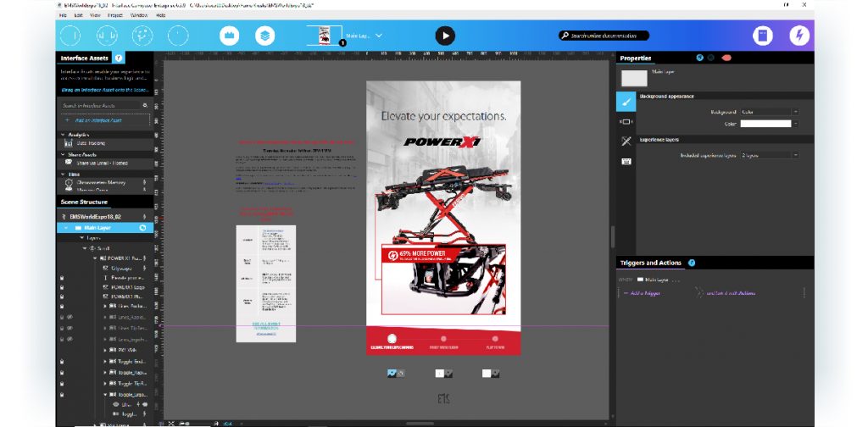Click lightning icon on Chronometer Memory row
Image resolution: width=868 pixels, height=427 pixels.
coord(144,182)
